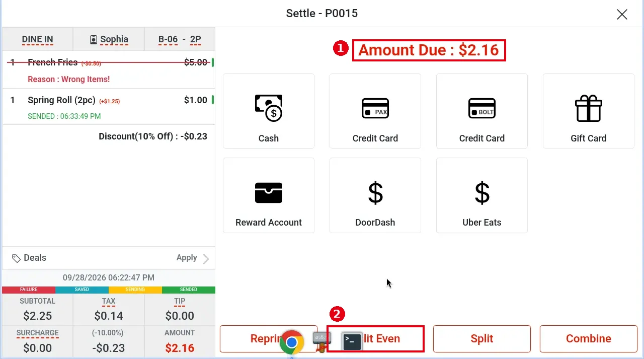Screen dimensions: 644x359
Task: Click the green sent marker on Spring Roll
Action: click(x=213, y=100)
